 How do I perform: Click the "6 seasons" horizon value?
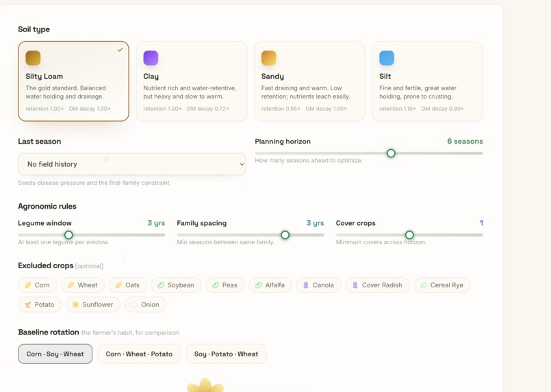point(465,141)
